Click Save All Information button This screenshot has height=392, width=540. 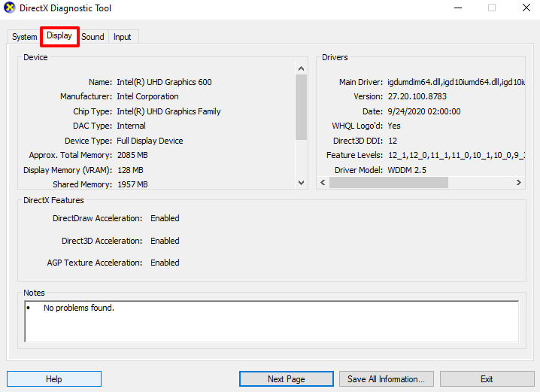tap(386, 379)
